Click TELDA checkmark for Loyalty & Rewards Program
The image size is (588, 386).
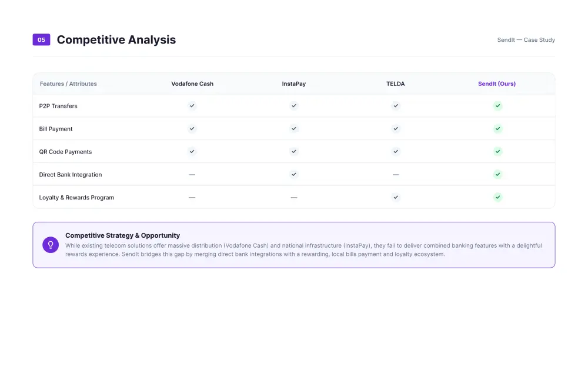[396, 197]
